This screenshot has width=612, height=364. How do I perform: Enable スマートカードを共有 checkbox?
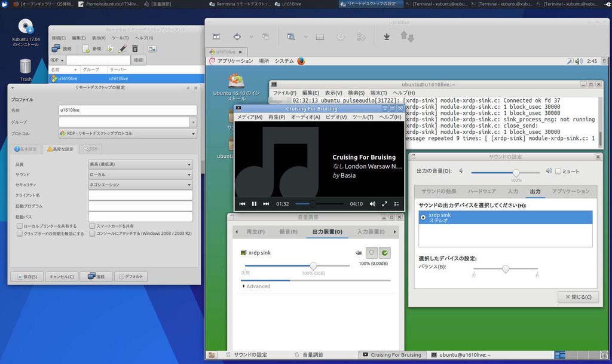click(x=92, y=226)
